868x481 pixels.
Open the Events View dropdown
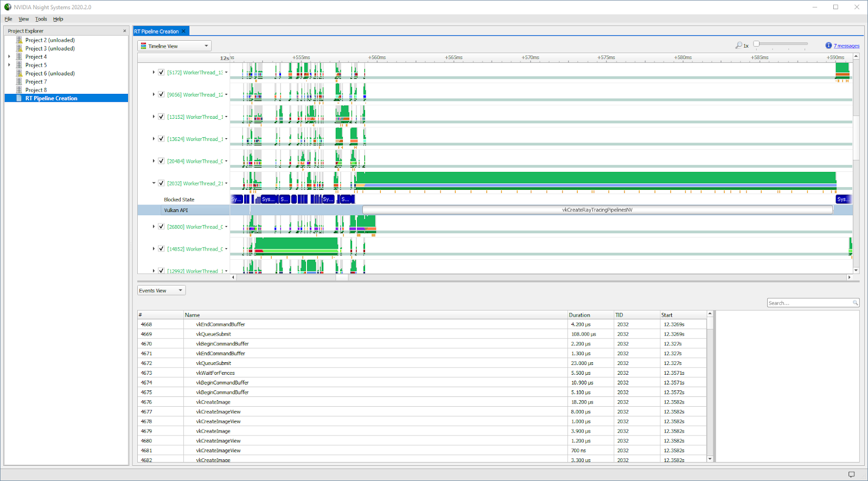tap(161, 291)
